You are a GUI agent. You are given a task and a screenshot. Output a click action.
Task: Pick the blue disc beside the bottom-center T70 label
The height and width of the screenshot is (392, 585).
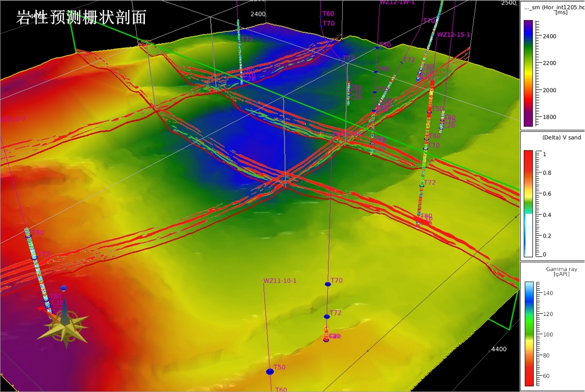(x=328, y=284)
